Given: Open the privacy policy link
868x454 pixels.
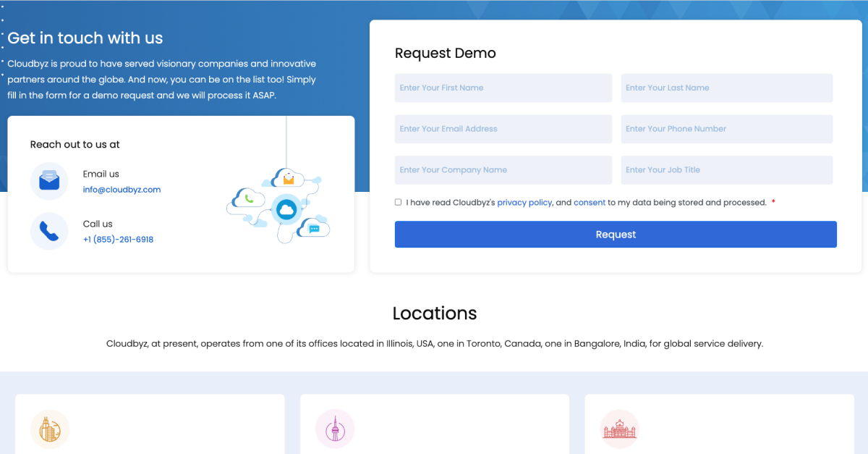Looking at the screenshot, I should pyautogui.click(x=524, y=203).
